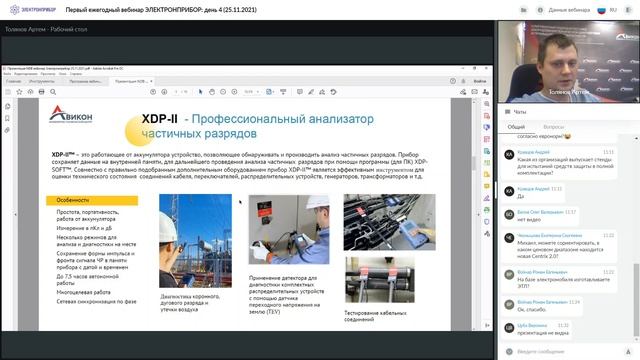Click the Данные вебинара link

(569, 10)
